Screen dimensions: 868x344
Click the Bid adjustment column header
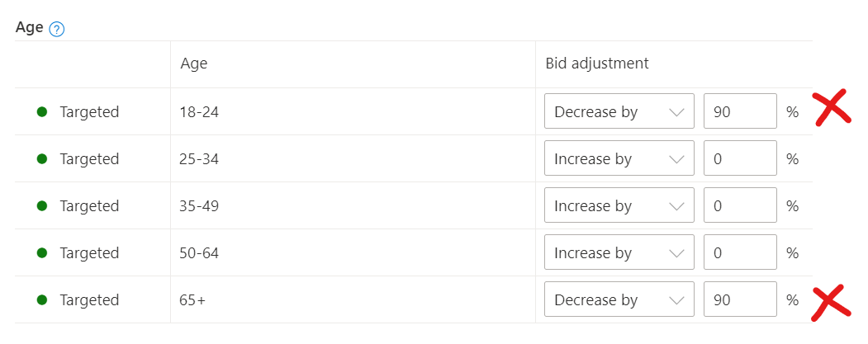coord(597,64)
